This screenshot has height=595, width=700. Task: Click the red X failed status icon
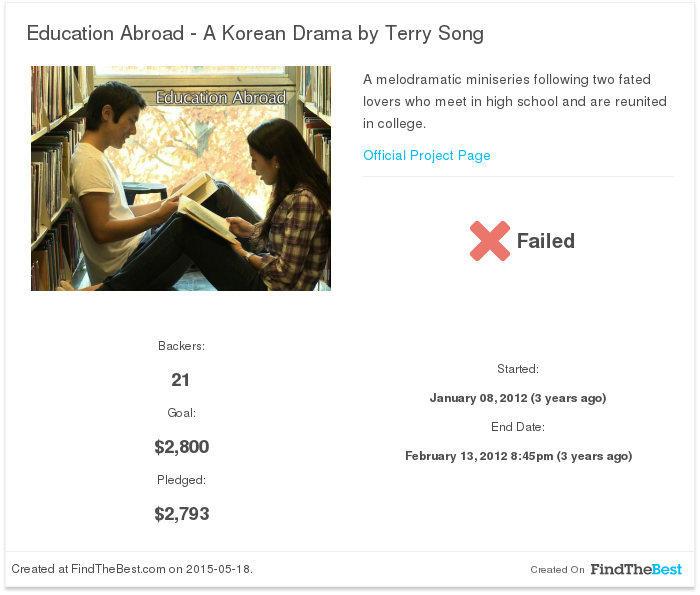[490, 241]
